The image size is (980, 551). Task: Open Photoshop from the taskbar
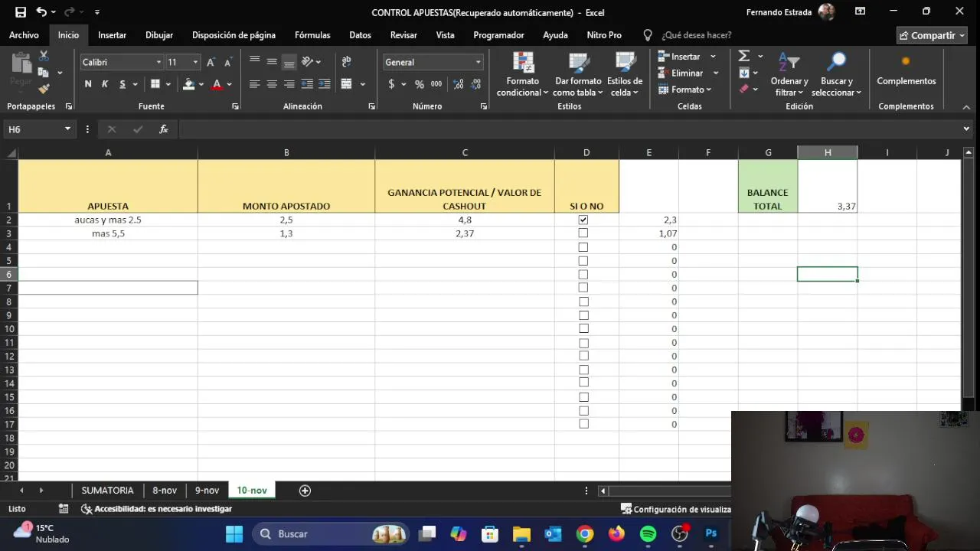(x=711, y=534)
